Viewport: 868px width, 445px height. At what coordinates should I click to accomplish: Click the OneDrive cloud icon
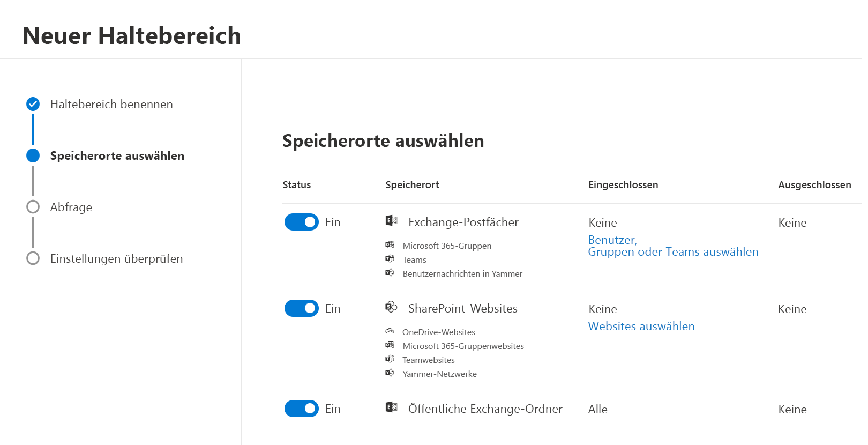[x=390, y=331]
